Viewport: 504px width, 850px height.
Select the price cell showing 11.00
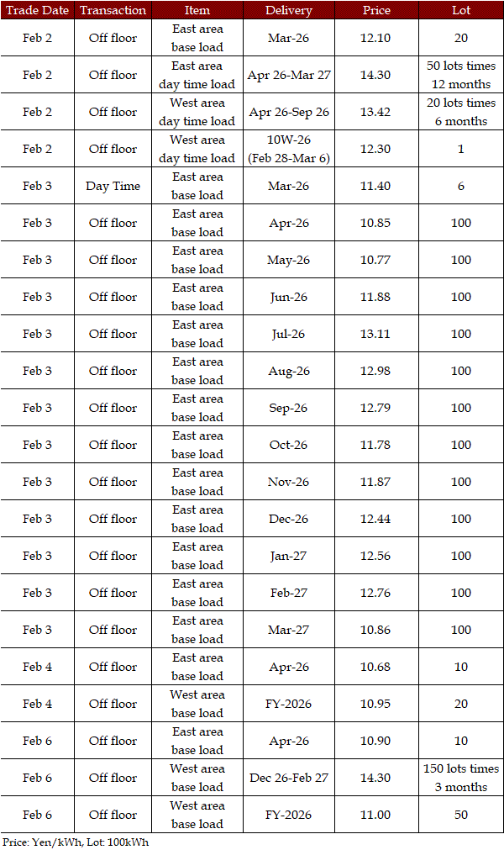click(375, 815)
